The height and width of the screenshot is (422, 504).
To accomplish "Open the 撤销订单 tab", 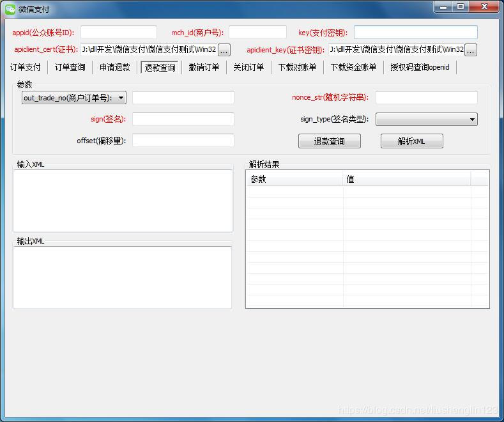I will click(204, 67).
